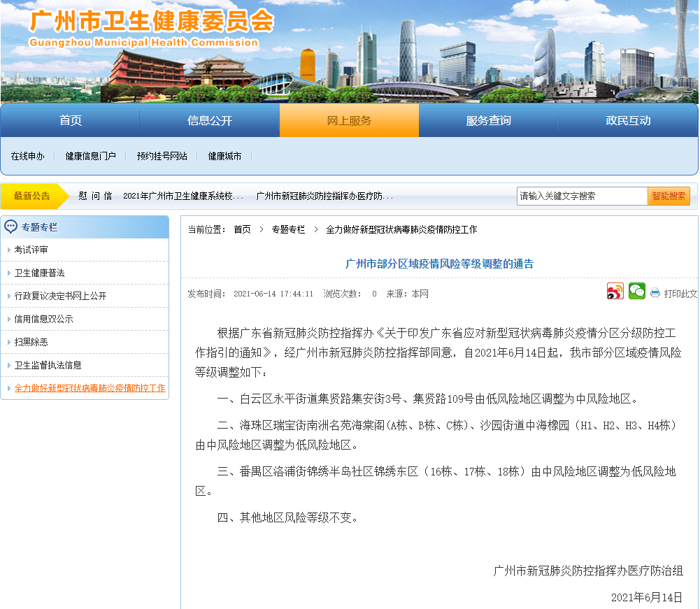This screenshot has height=609, width=700.
Task: Click the 智能搜索 button
Action: click(x=669, y=196)
